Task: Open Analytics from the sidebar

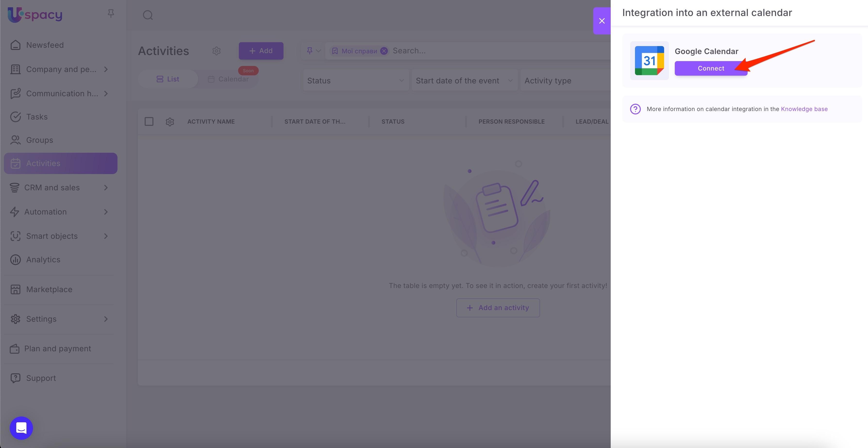Action: coord(43,259)
